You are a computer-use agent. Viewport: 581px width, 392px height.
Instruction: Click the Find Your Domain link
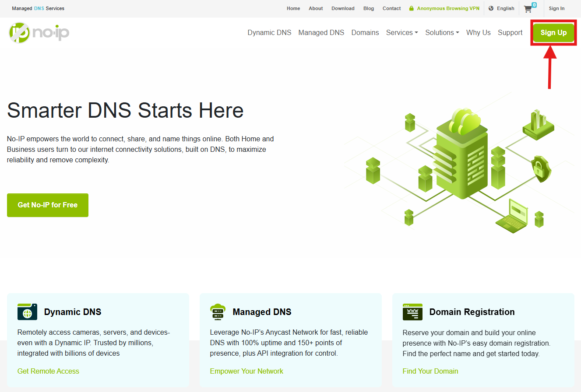point(430,371)
